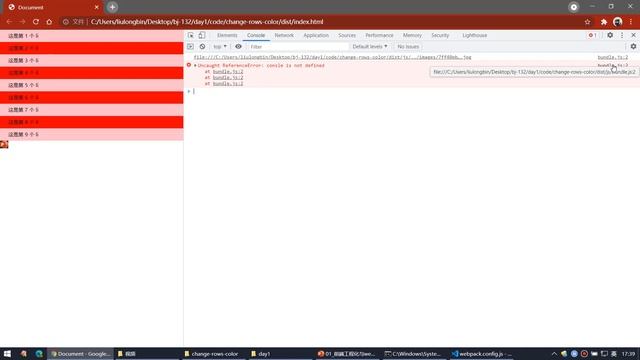
Task: Switch to the C:\Windows\System command window taskbar item
Action: (413, 354)
